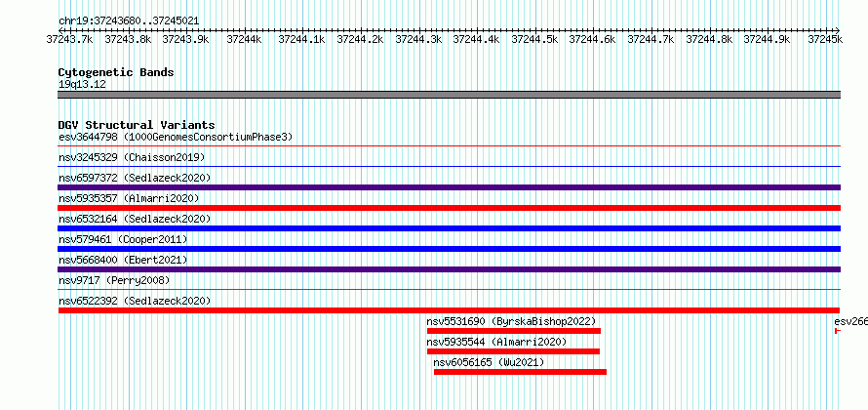Click the nsv9717 (Perry2008) label
The width and height of the screenshot is (868, 410).
(114, 280)
